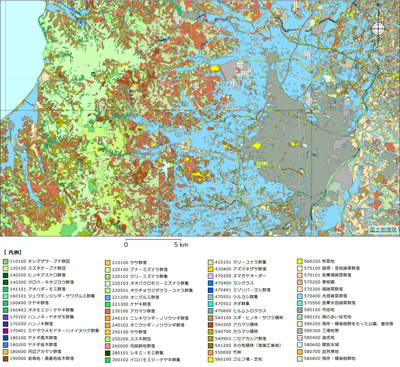Screen dimensions: 400x367
Task: Select the brown 190000 legend swatch
Action: point(5,359)
